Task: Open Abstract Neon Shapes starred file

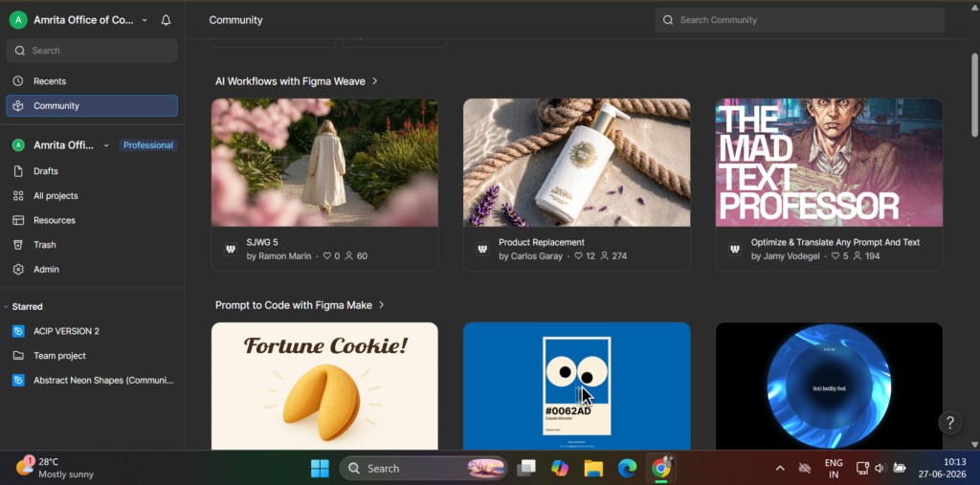Action: click(92, 380)
